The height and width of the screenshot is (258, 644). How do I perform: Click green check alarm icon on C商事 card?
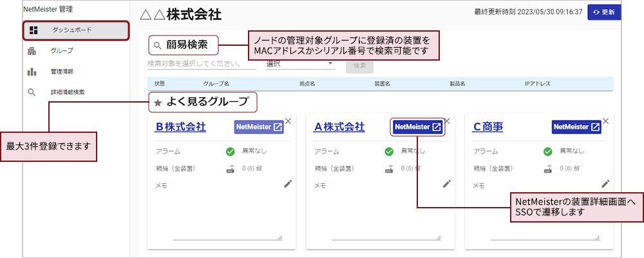[x=547, y=152]
